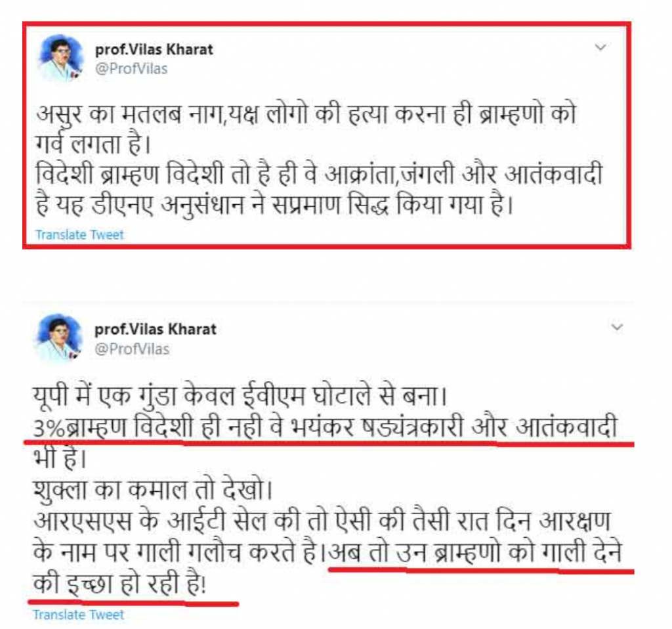Click the @ProfVilas handle in the second tweet
Screen dimensions: 672x629
coord(132,349)
